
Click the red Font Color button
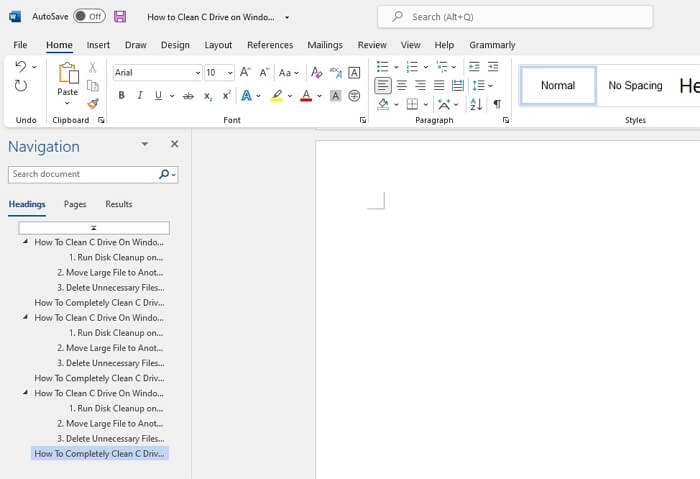[306, 96]
